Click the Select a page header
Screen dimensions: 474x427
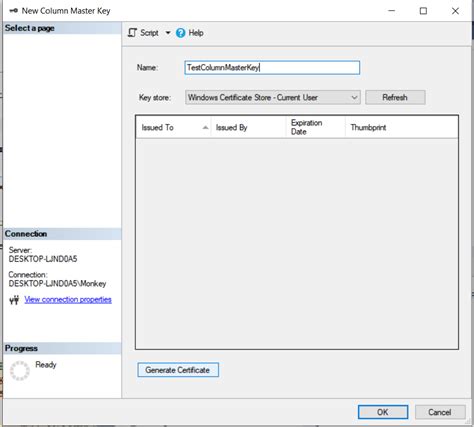(x=62, y=28)
